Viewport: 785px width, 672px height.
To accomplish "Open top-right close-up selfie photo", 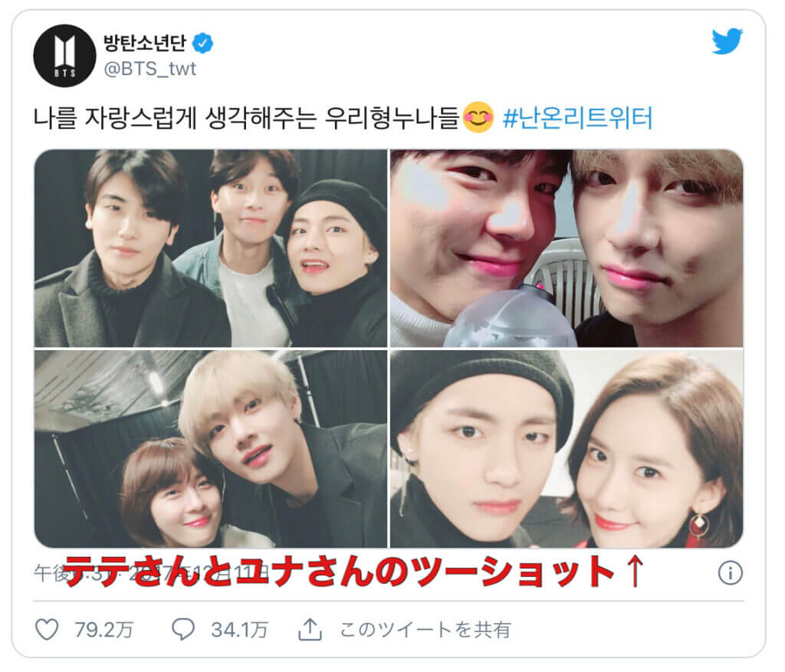I will pyautogui.click(x=567, y=248).
